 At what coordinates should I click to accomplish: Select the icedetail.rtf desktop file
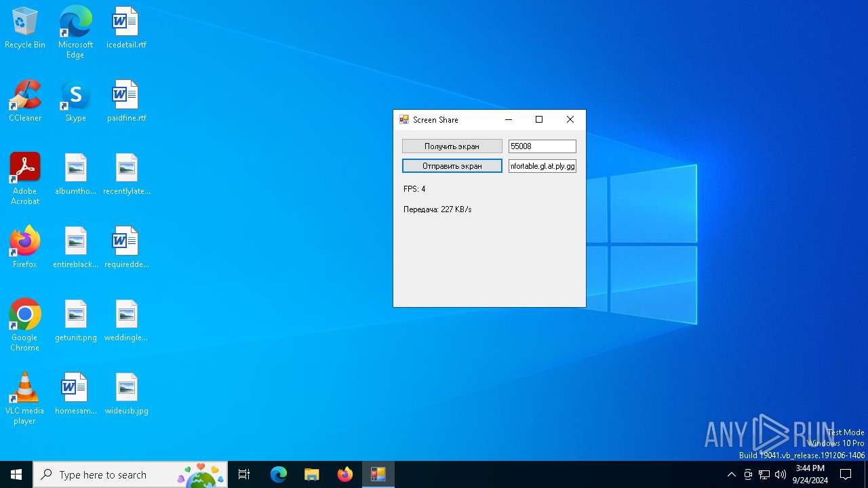point(126,28)
